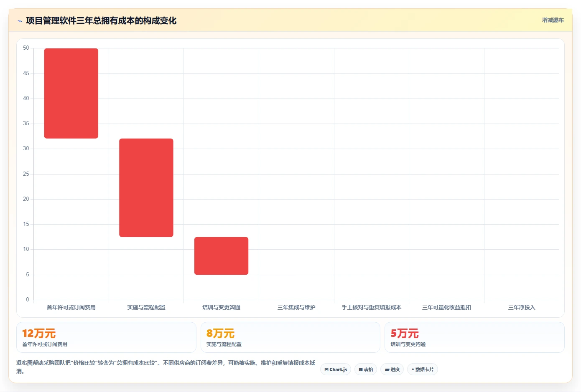Image resolution: width=581 pixels, height=392 pixels.
Task: Click the 表格 tag chip
Action: click(366, 369)
